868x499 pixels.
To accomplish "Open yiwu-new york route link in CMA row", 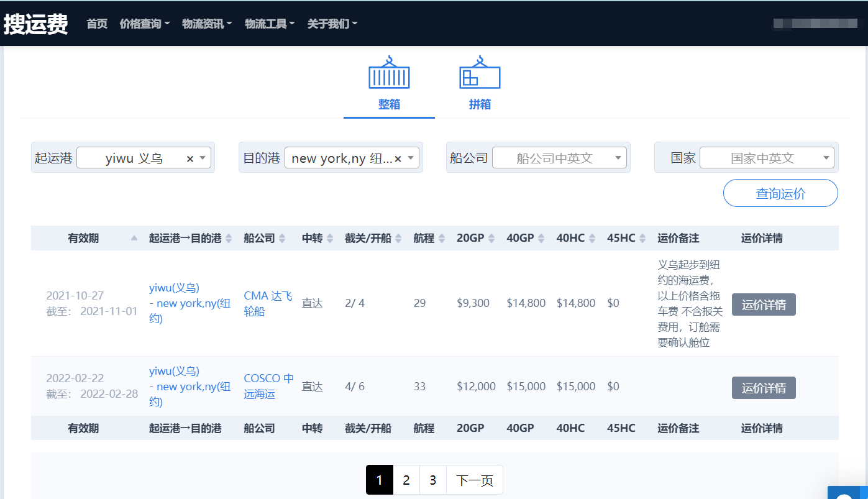I will click(190, 303).
